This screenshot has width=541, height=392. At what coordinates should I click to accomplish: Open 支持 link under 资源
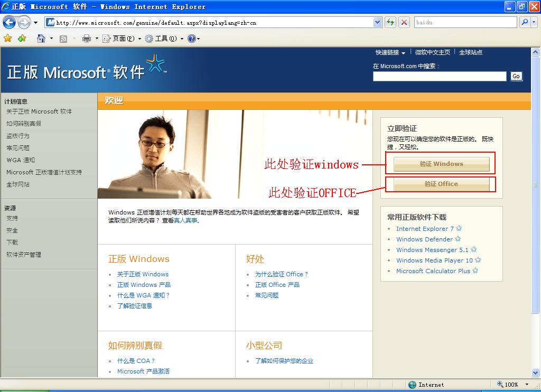(x=12, y=218)
